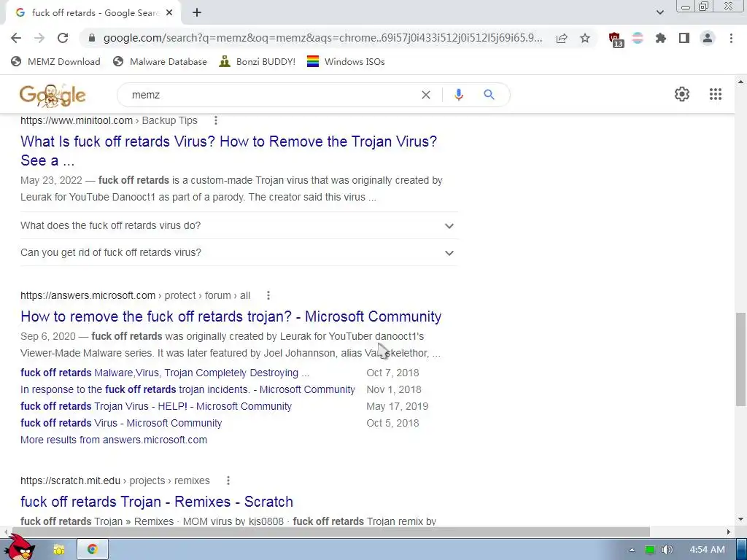
Task: Click the forward navigation arrow
Action: tap(39, 38)
